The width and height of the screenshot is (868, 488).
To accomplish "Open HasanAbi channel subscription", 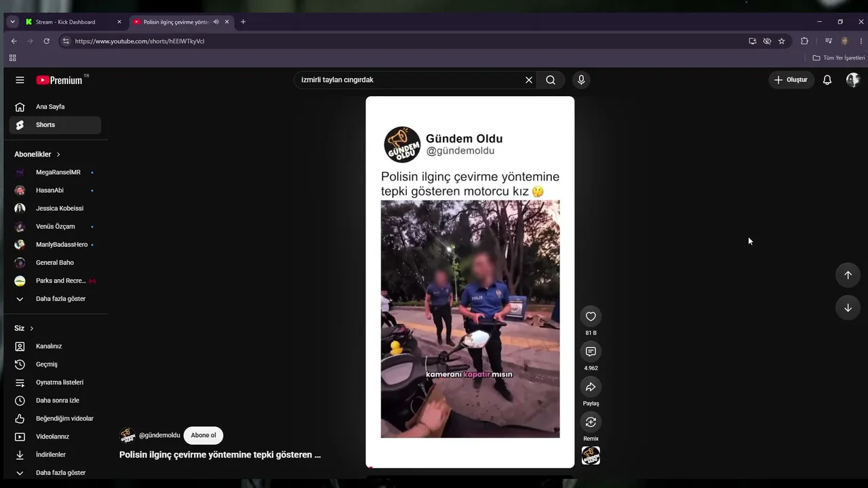I will (x=55, y=190).
